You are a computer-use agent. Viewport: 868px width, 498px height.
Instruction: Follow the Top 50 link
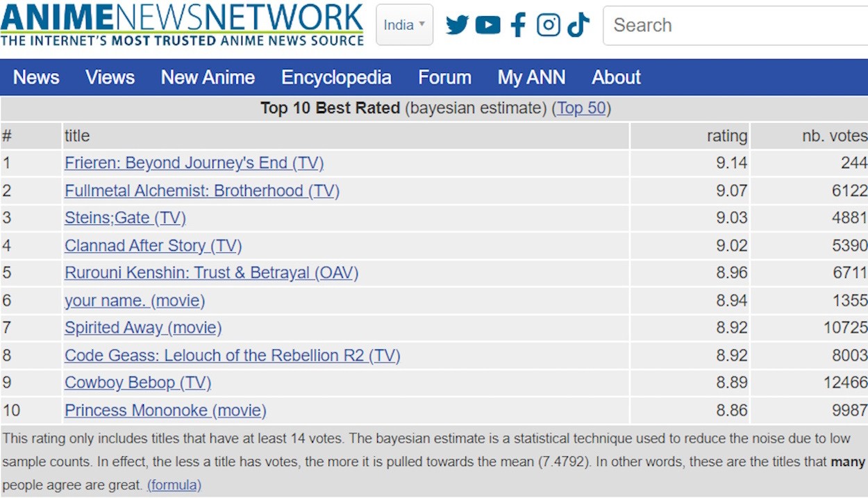point(581,108)
